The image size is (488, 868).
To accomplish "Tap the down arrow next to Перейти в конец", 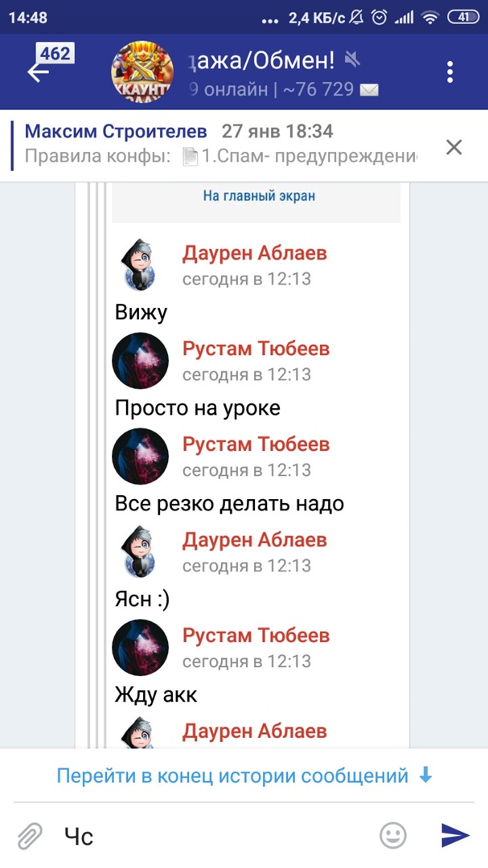I will [x=424, y=776].
